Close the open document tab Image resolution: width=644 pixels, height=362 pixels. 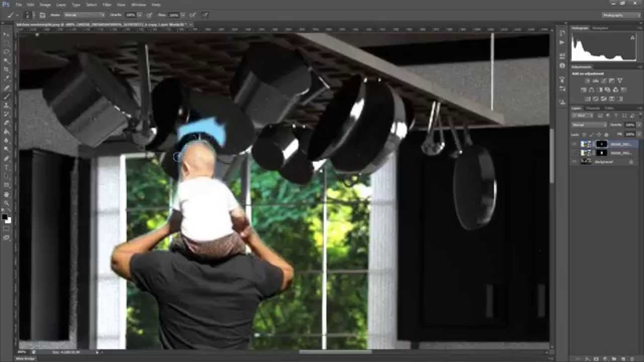click(191, 24)
